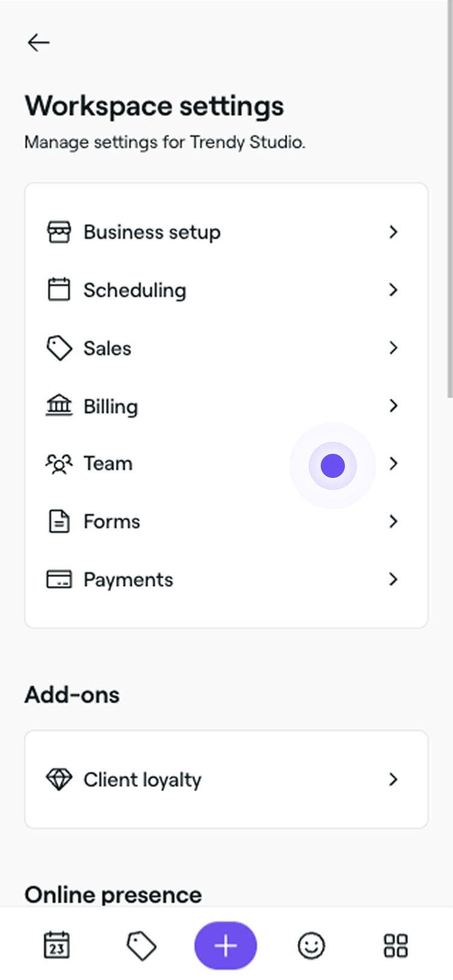This screenshot has height=980, width=453.
Task: Tap the back arrow icon
Action: tap(39, 42)
